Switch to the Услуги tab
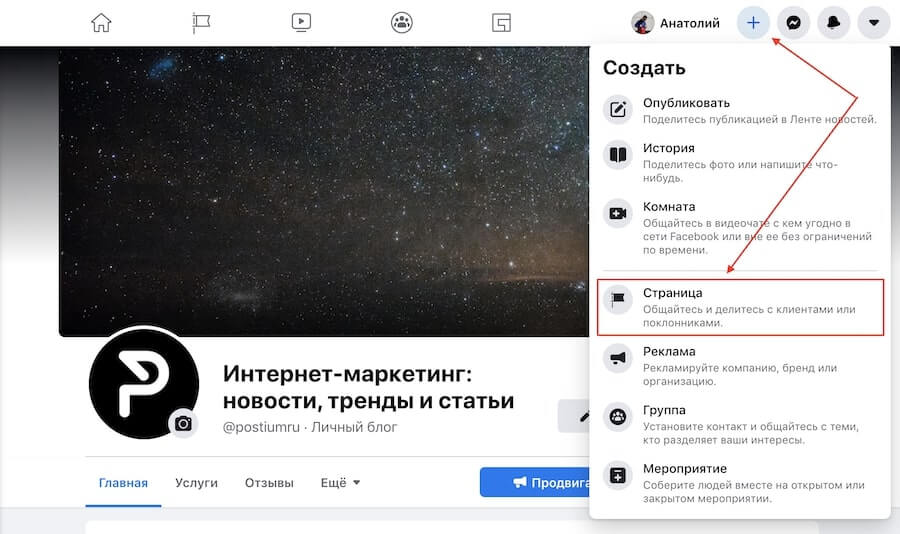 196,483
